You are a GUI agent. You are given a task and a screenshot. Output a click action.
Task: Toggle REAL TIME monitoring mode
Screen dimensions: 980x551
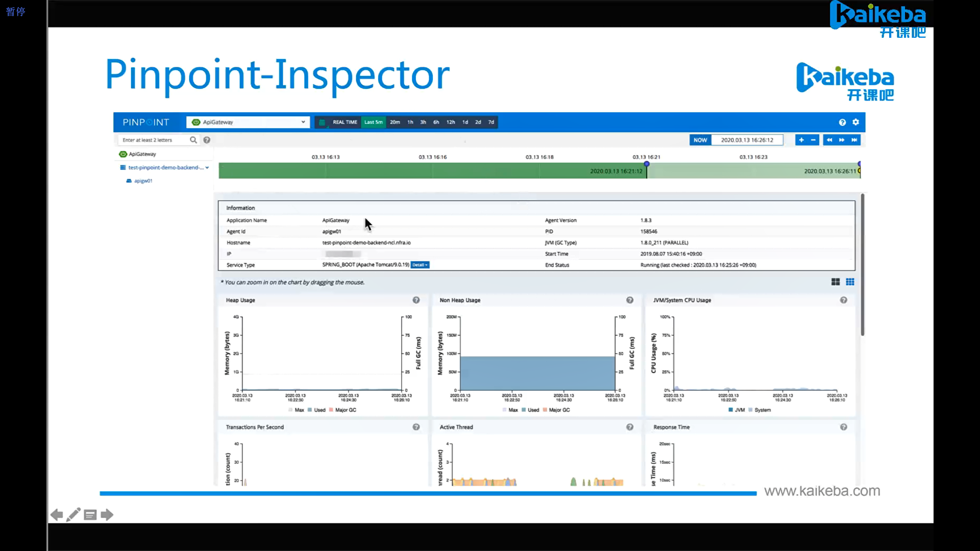point(345,122)
